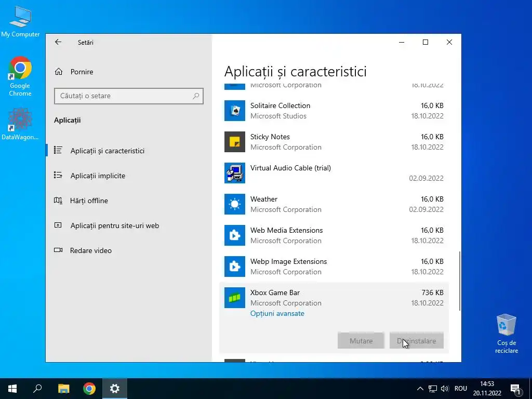
Task: Open File Explorer from the taskbar
Action: [x=63, y=389]
